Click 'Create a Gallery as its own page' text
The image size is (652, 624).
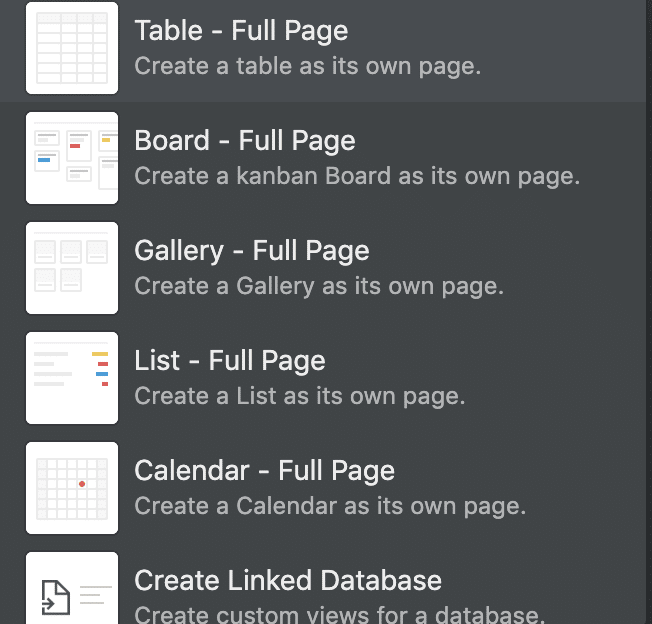319,287
